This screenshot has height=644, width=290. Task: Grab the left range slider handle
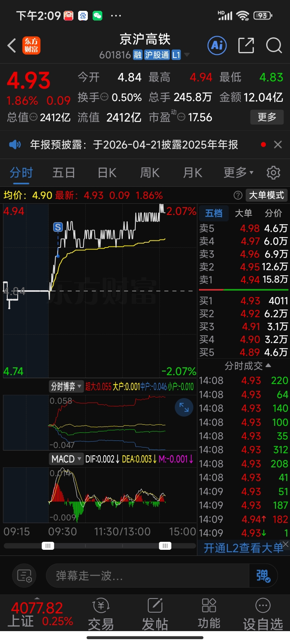48,546
